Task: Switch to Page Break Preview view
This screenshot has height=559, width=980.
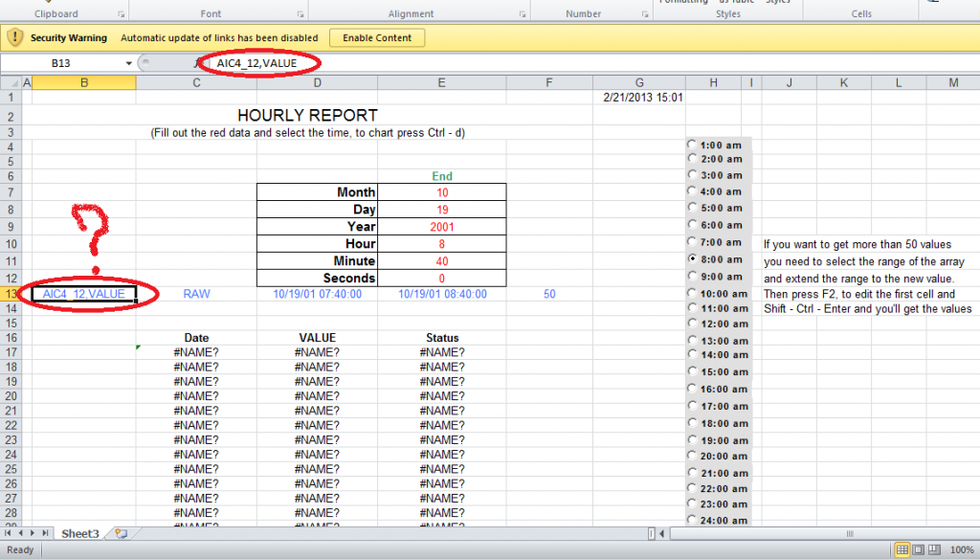Action: click(x=934, y=550)
